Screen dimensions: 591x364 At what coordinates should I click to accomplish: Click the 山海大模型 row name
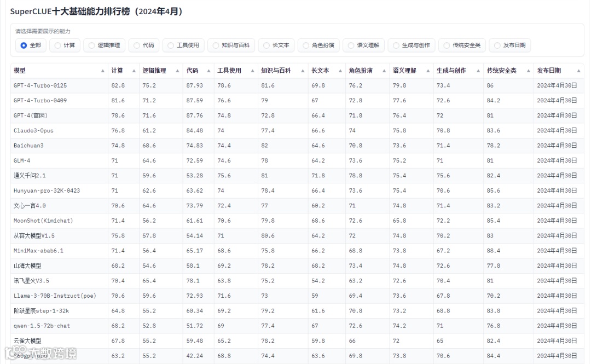pyautogui.click(x=27, y=266)
